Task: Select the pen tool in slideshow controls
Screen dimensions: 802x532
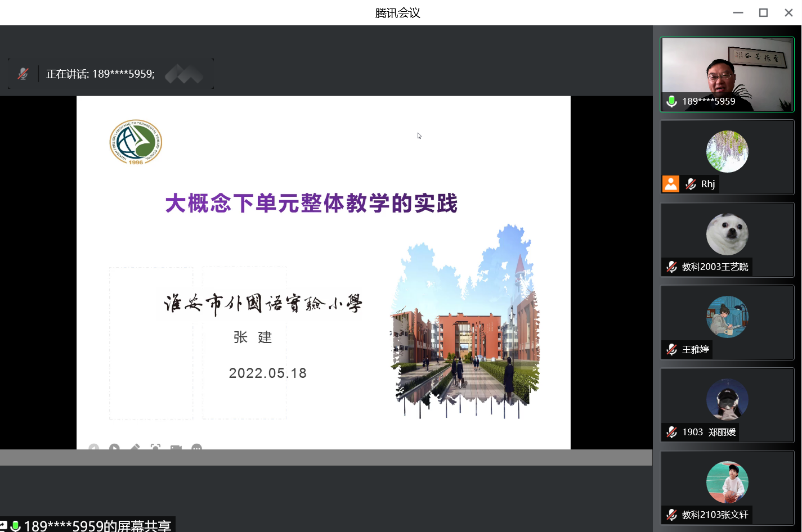Action: (x=135, y=448)
